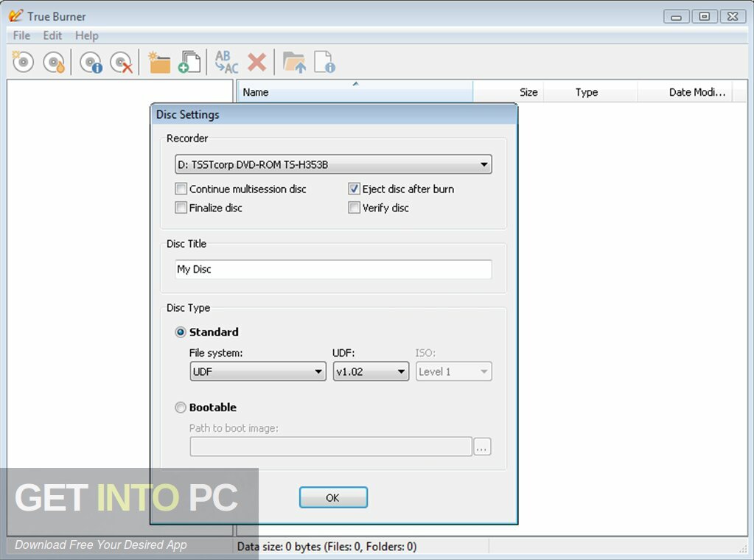Image resolution: width=754 pixels, height=560 pixels.
Task: Click the New folder toolbar icon
Action: click(x=159, y=62)
